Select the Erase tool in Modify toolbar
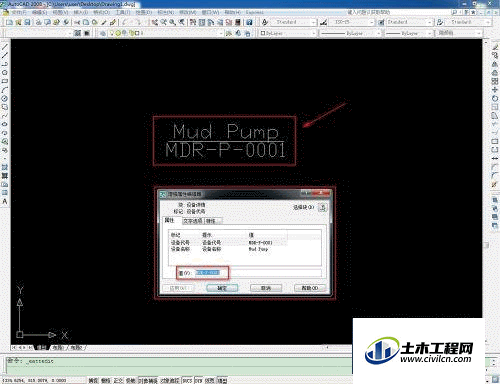Image resolution: width=500 pixels, height=384 pixels. point(495,46)
